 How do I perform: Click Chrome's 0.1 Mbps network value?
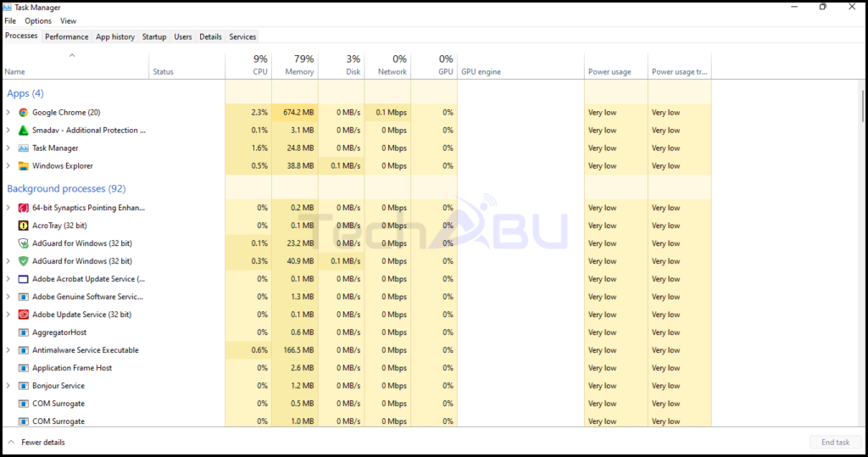click(x=392, y=113)
